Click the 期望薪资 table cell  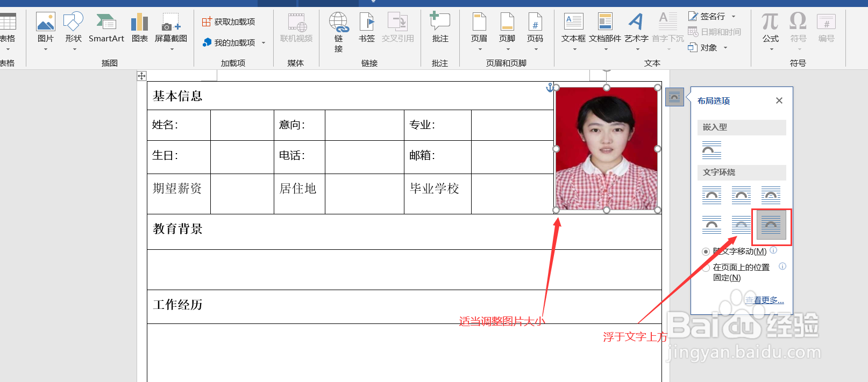(179, 194)
